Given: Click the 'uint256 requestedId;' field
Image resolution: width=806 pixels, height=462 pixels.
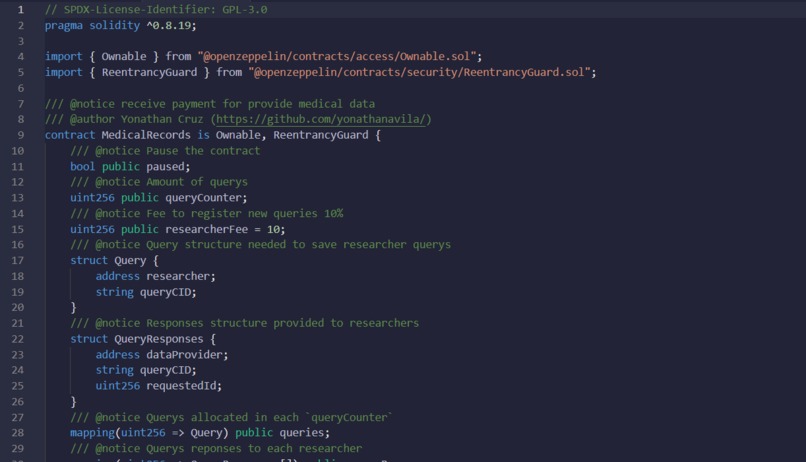Looking at the screenshot, I should pos(158,386).
